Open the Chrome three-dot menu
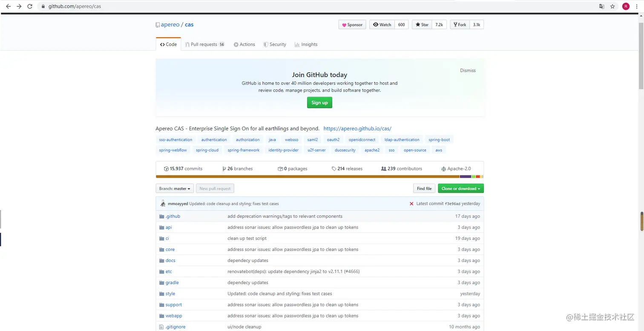This screenshot has width=644, height=331. pyautogui.click(x=637, y=6)
